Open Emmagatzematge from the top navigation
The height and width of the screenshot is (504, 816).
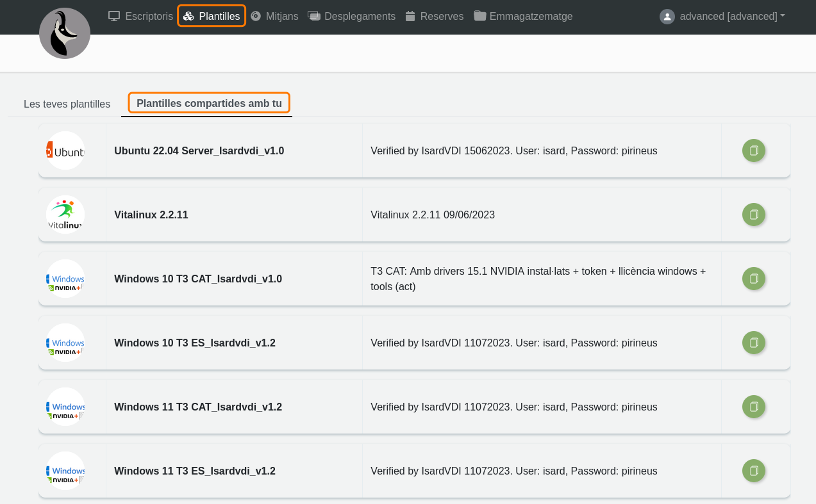click(x=523, y=16)
